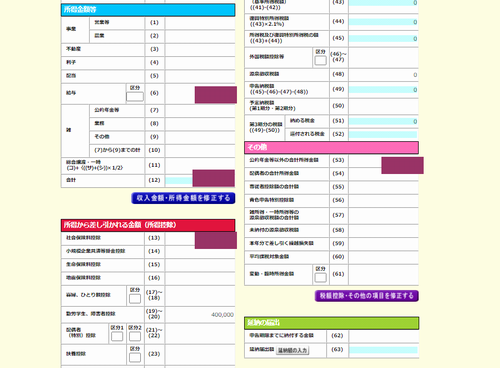Click the 扶養控除 label in row (23)

tap(76, 354)
